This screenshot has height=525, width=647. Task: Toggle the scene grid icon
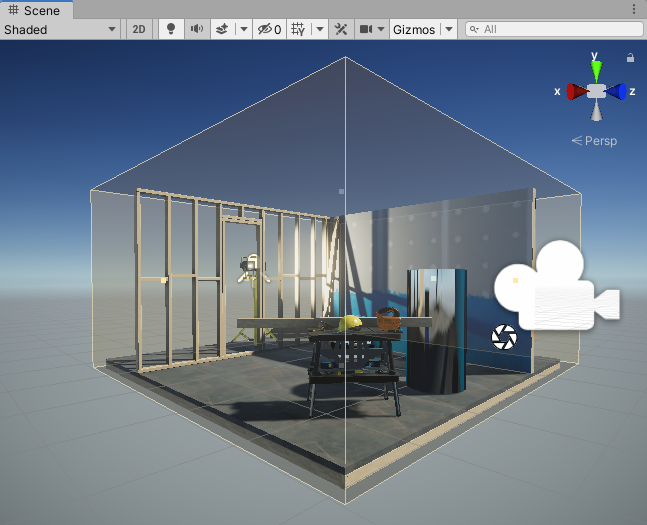pyautogui.click(x=298, y=29)
